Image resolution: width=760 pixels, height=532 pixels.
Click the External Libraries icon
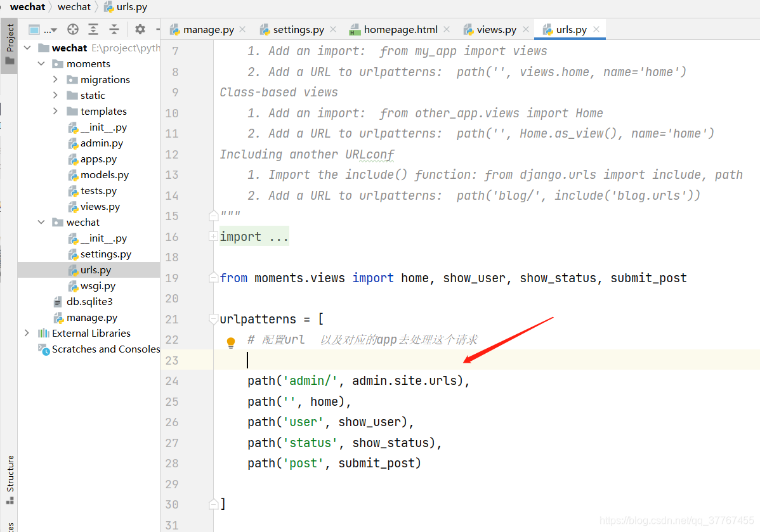point(44,333)
